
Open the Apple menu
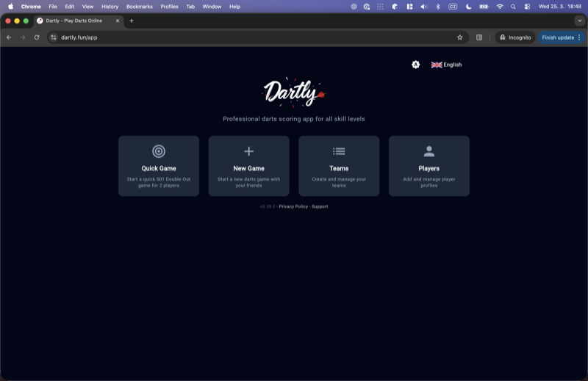pos(10,7)
